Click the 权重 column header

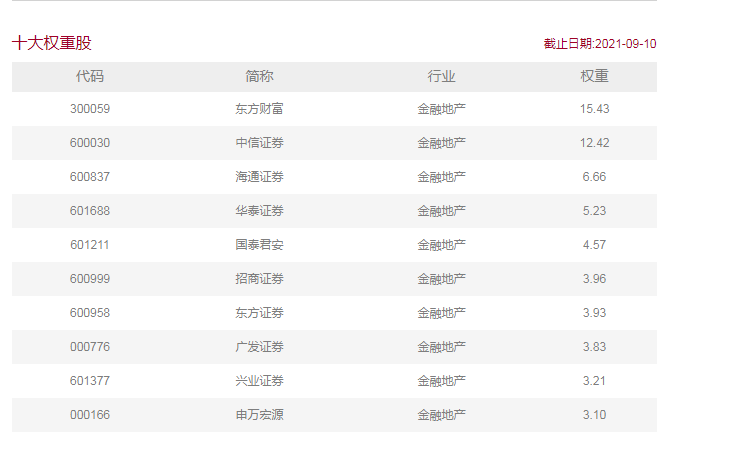[594, 76]
